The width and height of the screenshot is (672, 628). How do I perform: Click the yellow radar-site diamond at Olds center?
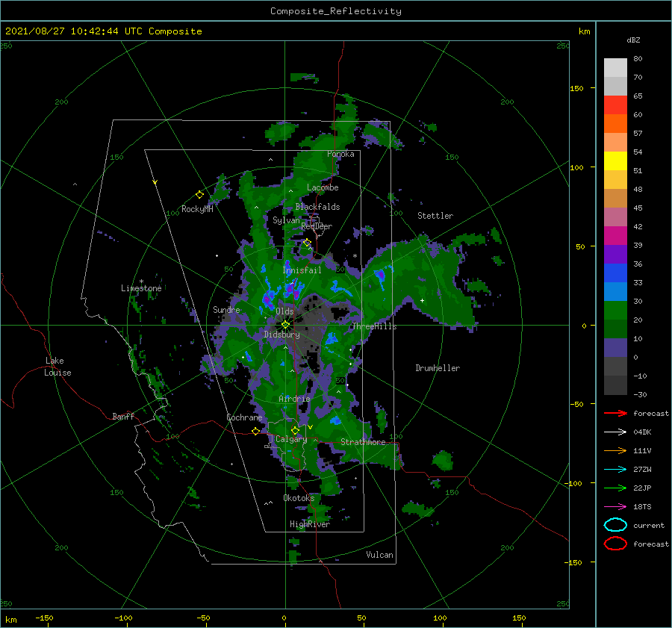[x=285, y=325]
